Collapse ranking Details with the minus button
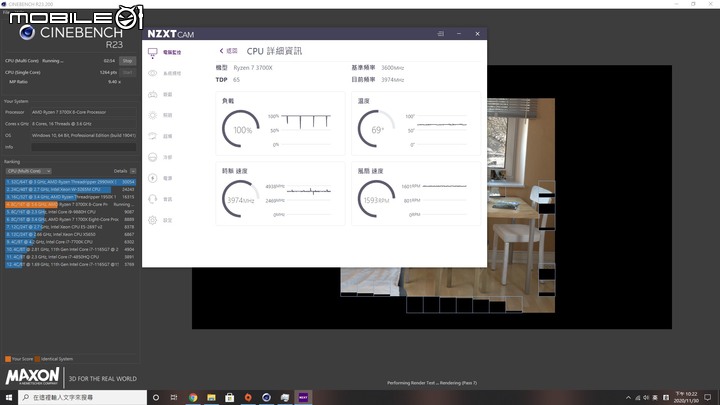This screenshot has height=405, width=720. 133,171
